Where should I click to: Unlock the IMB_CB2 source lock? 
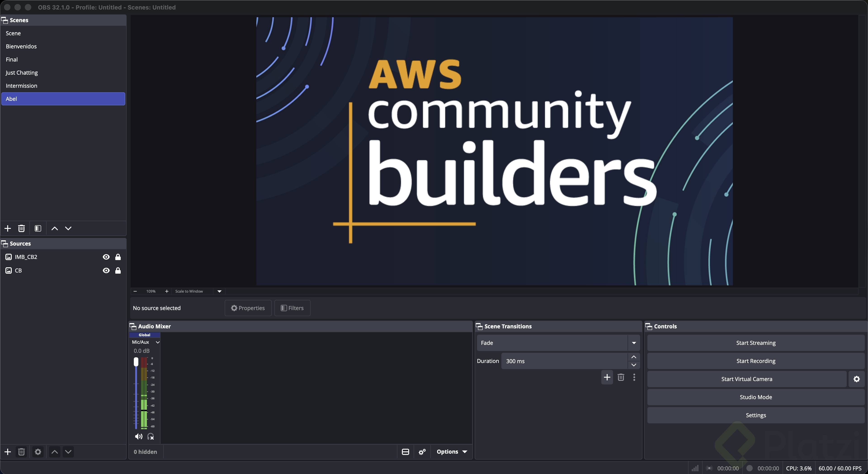118,257
